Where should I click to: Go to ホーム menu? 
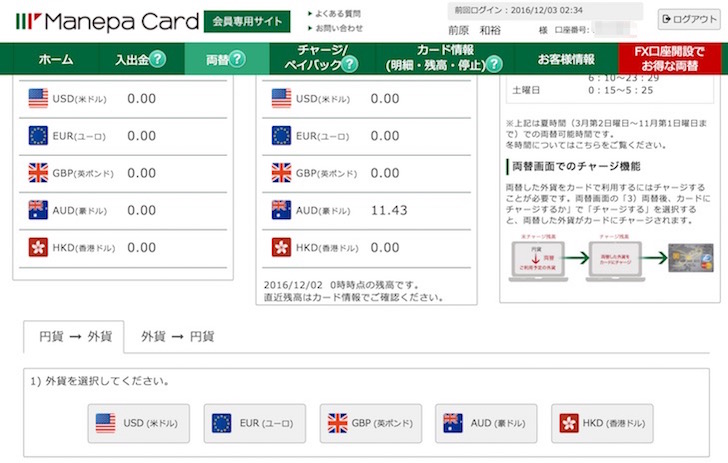[x=56, y=59]
